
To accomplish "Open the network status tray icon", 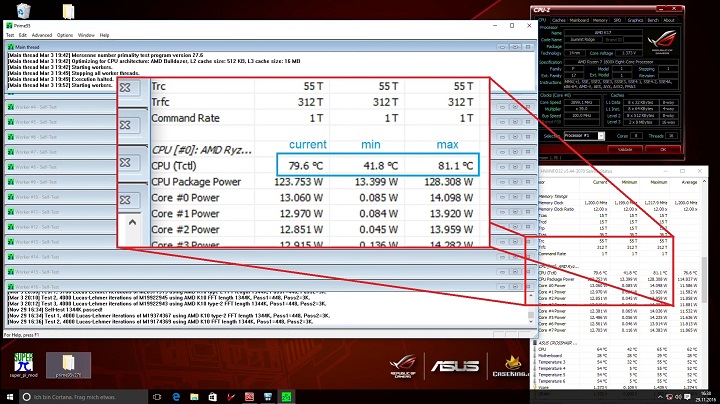I will (669, 397).
